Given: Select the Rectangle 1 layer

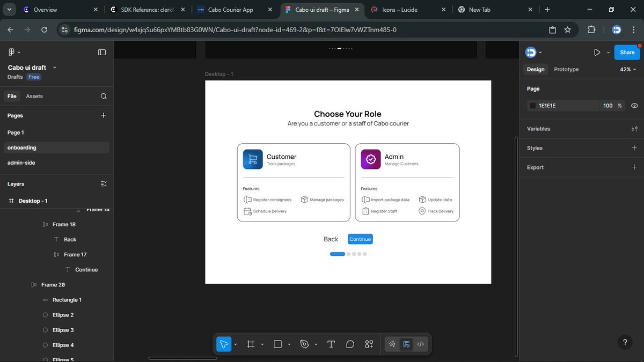Looking at the screenshot, I should point(67,300).
